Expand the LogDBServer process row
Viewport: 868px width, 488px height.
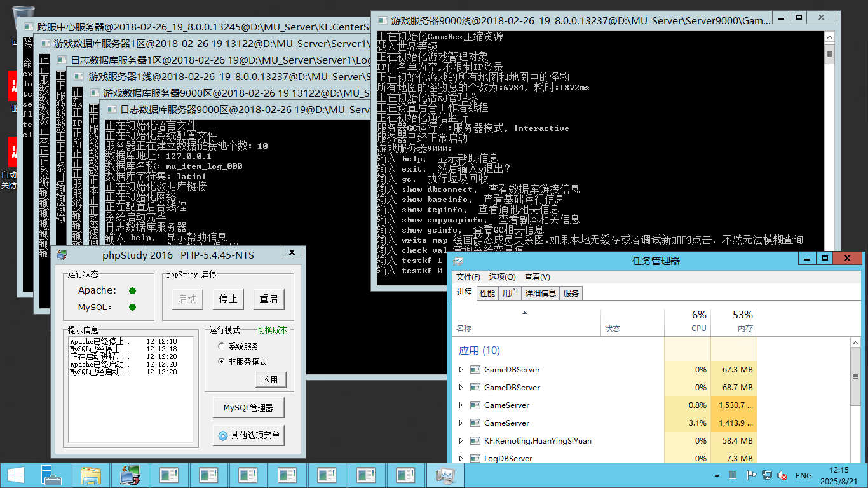tap(461, 458)
